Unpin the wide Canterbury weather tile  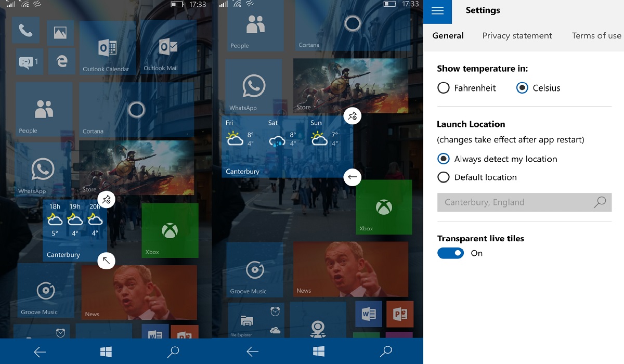353,115
